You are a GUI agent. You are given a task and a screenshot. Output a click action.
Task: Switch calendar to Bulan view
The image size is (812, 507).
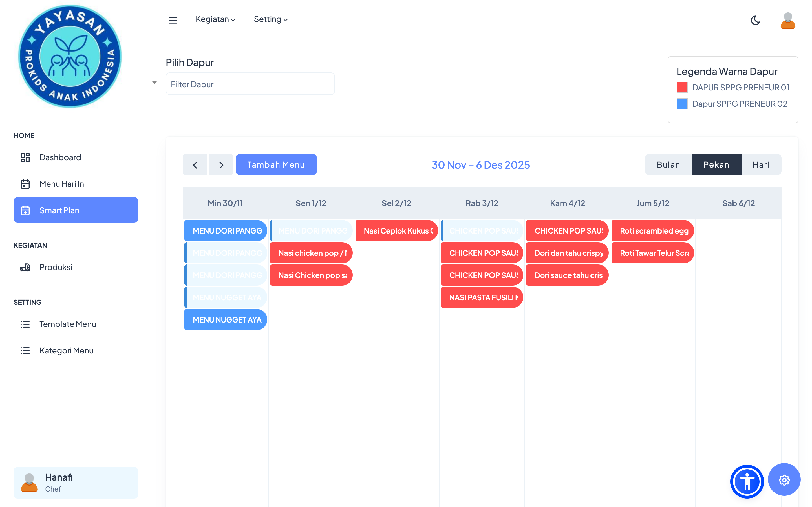[x=668, y=165]
